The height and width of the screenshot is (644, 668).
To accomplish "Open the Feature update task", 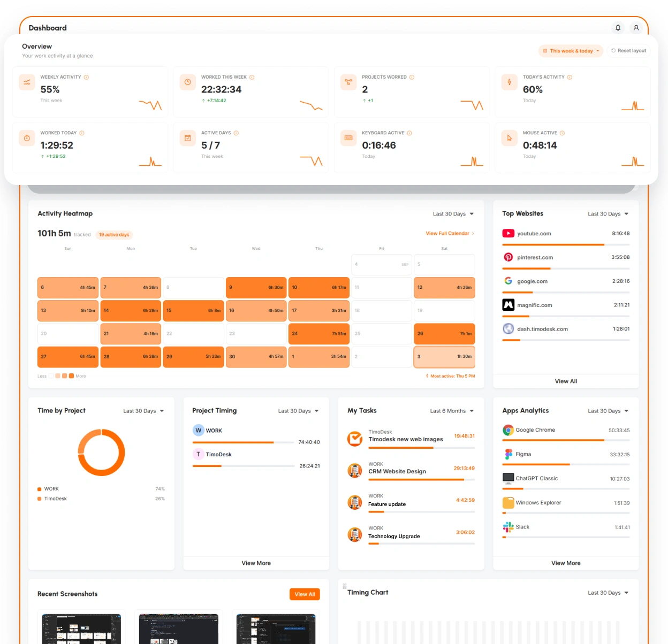I will [x=411, y=503].
